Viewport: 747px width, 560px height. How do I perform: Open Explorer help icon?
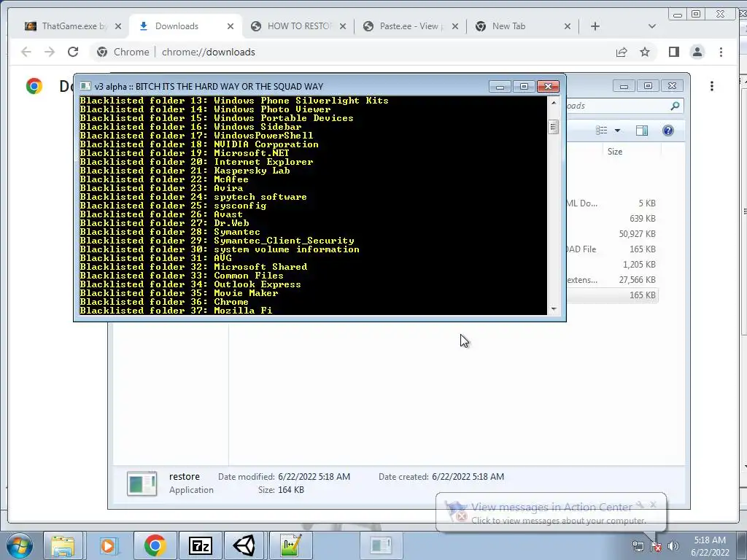click(668, 131)
